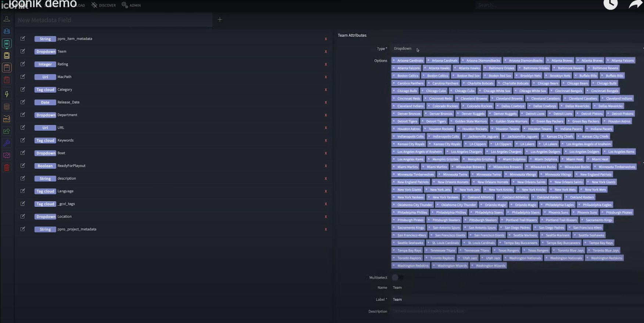Image resolution: width=644 pixels, height=323 pixels.
Task: Click the Integer type badge
Action: (45, 64)
